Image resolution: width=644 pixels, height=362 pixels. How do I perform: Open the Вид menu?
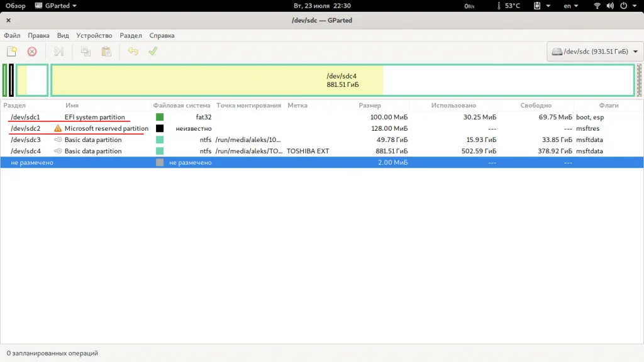pos(63,35)
